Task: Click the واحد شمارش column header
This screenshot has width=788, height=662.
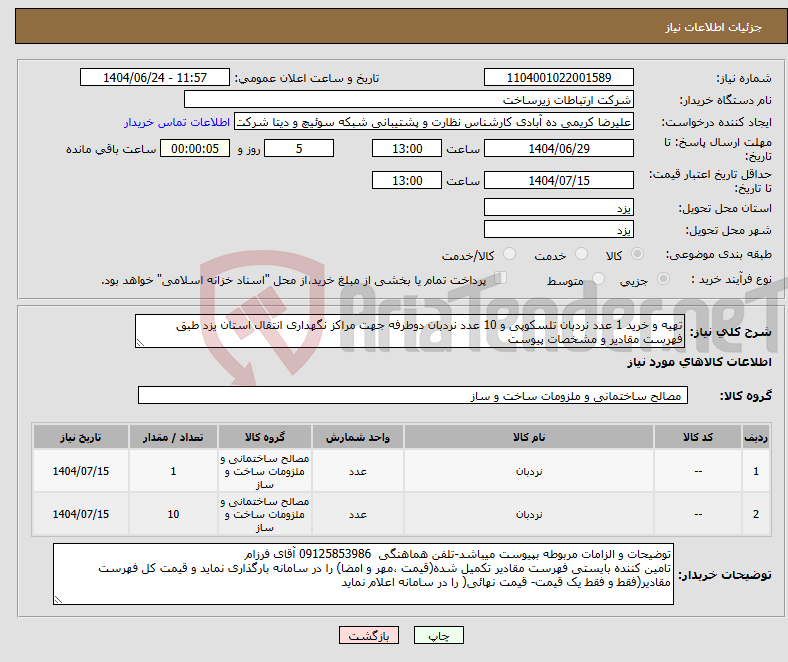Action: [x=358, y=437]
